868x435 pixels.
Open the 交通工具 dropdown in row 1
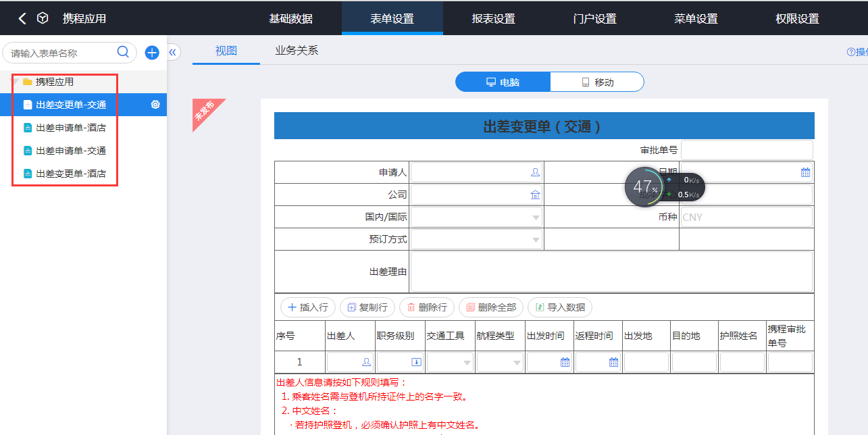tap(467, 363)
